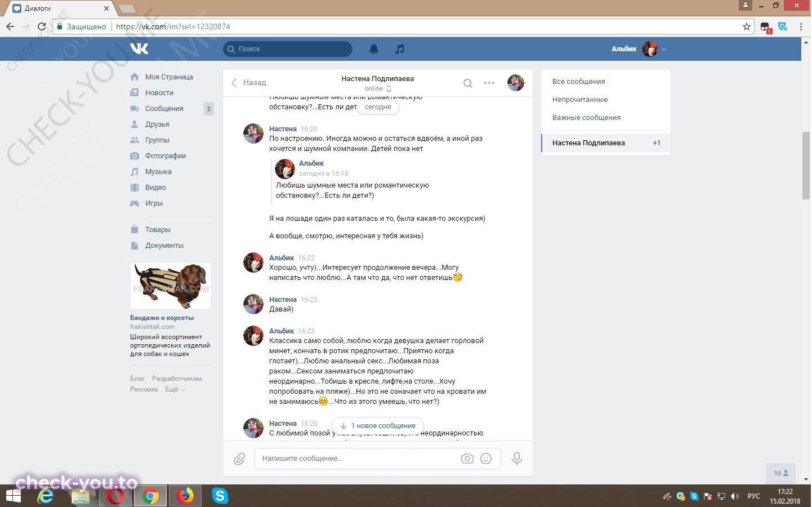Open emoji smiley picker
The width and height of the screenshot is (812, 507).
(x=486, y=459)
